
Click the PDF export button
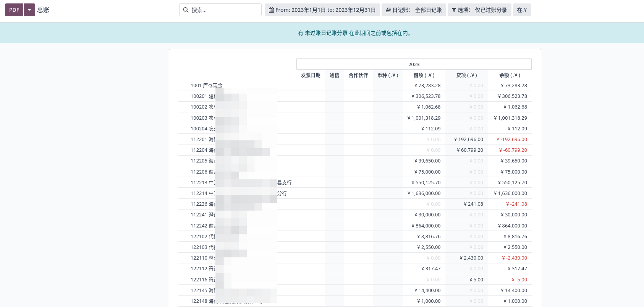(x=14, y=10)
